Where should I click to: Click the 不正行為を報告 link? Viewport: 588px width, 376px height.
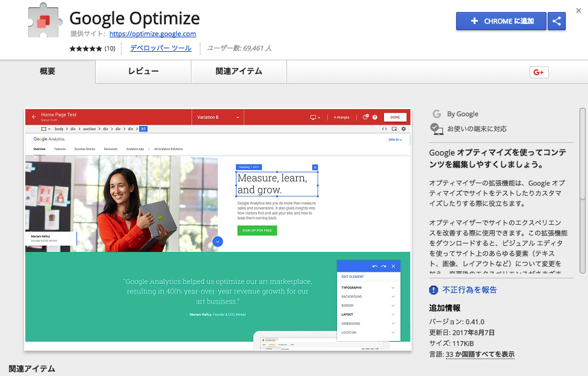(x=469, y=290)
